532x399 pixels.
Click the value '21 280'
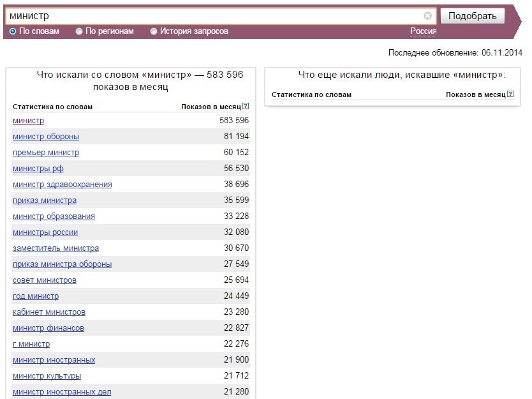(236, 391)
